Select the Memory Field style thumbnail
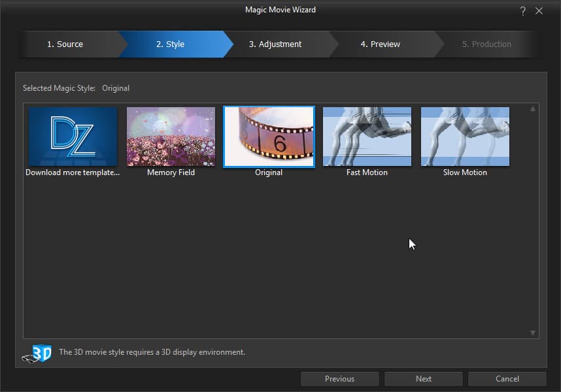This screenshot has width=561, height=392. pos(171,137)
